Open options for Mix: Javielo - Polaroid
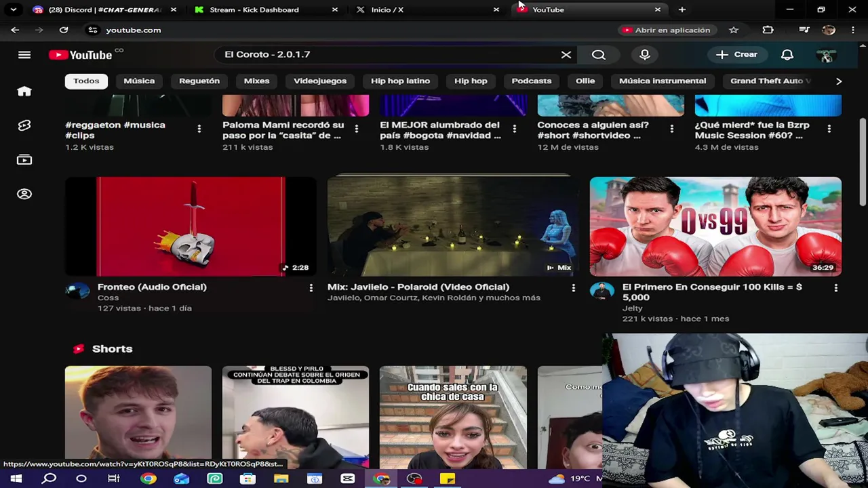This screenshot has width=868, height=488. pyautogui.click(x=573, y=288)
